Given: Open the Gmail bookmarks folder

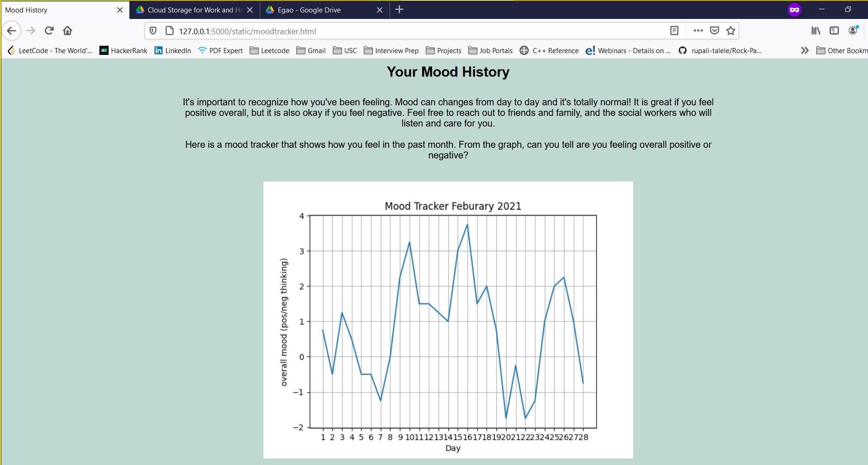Looking at the screenshot, I should pyautogui.click(x=311, y=51).
